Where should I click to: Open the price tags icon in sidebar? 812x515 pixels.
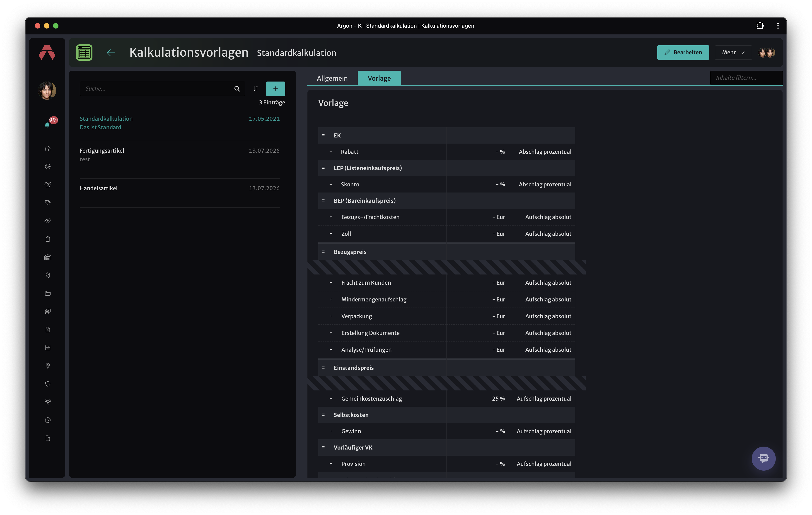click(x=48, y=202)
